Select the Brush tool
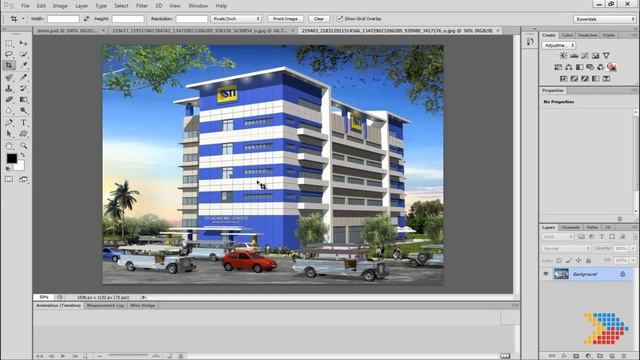This screenshot has height=360, width=640. coord(23,77)
